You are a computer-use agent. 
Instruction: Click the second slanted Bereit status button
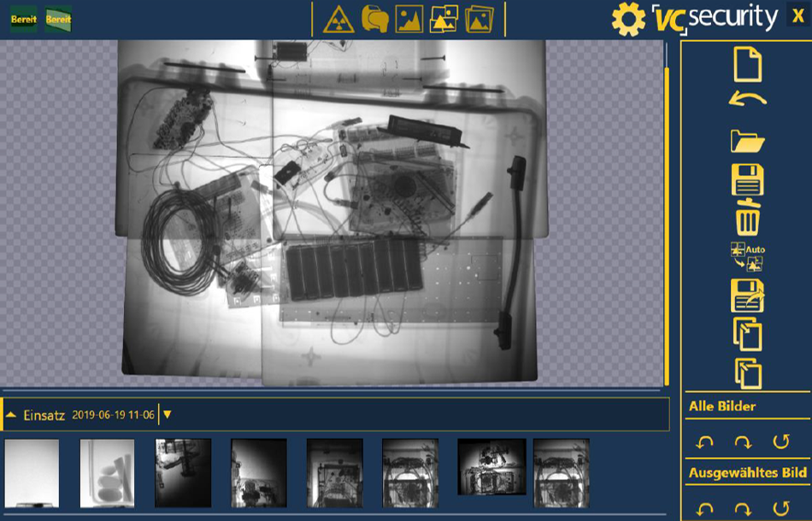58,19
